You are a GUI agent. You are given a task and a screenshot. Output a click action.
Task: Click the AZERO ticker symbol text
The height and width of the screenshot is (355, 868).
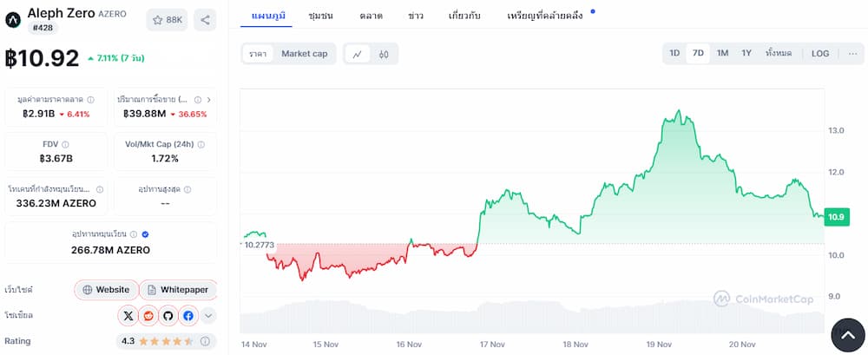coord(112,15)
